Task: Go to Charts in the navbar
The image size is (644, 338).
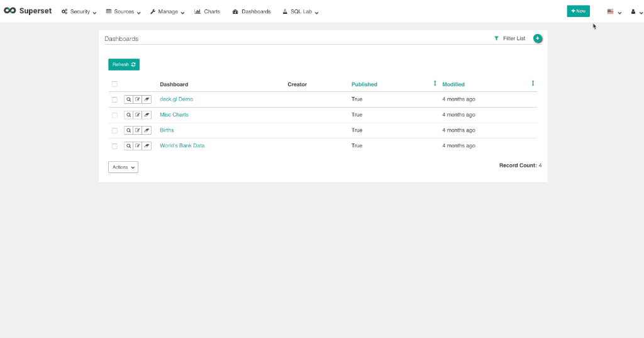Action: (x=208, y=11)
